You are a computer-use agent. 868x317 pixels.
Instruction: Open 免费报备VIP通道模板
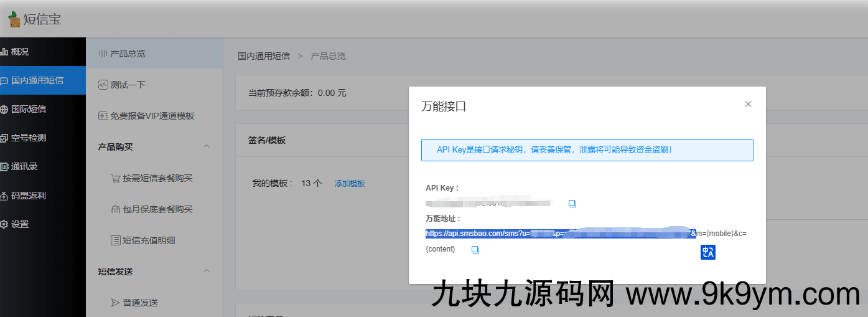tap(154, 116)
